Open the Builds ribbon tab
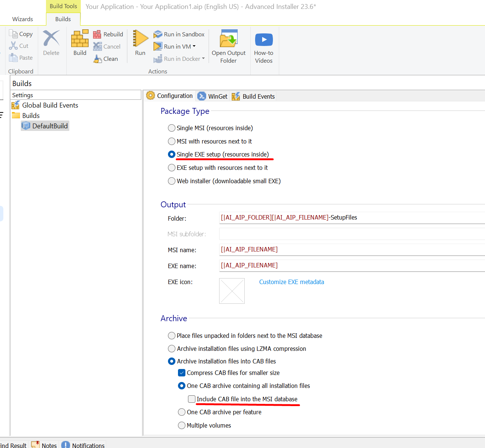Screen dimensions: 485x448 (63, 19)
